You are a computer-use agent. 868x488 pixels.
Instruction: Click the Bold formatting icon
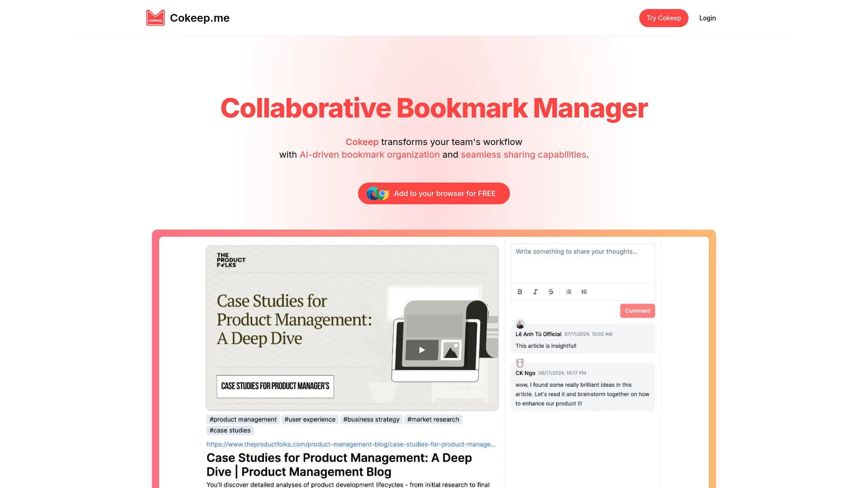point(520,291)
